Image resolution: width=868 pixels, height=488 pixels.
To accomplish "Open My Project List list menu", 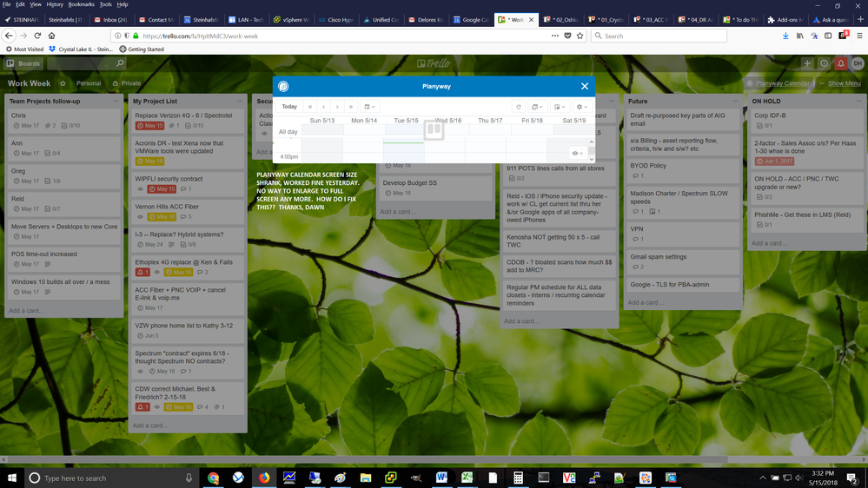I will click(x=240, y=102).
